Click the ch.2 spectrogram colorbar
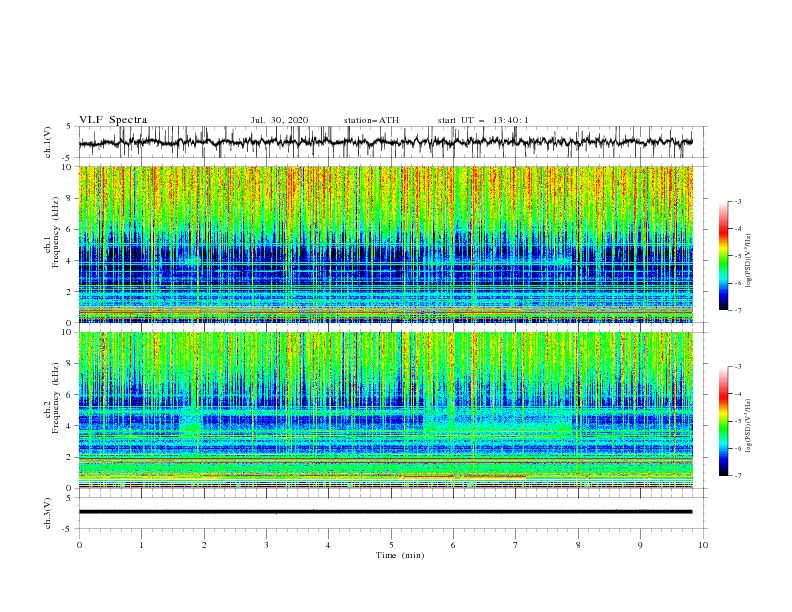The width and height of the screenshot is (792, 612). [724, 421]
